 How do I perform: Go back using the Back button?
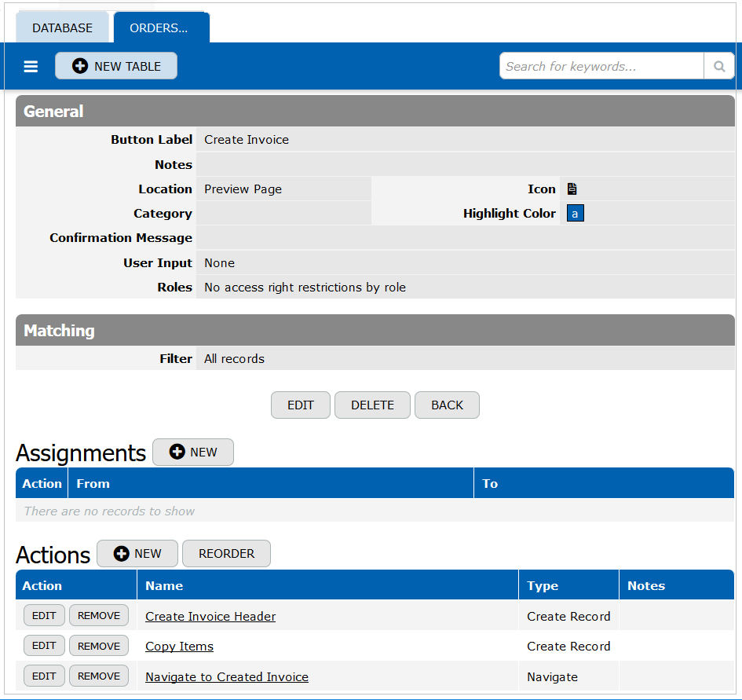pyautogui.click(x=447, y=405)
